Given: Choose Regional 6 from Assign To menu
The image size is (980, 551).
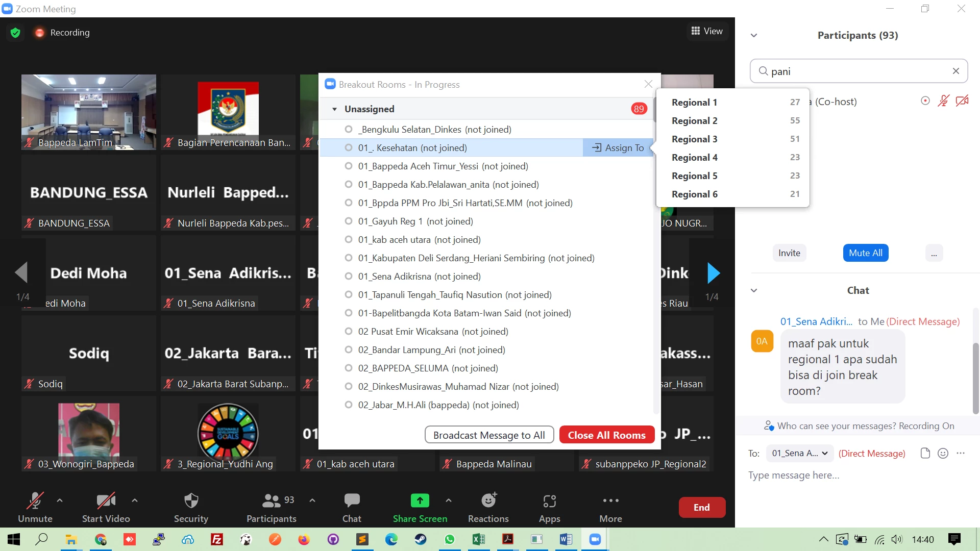Looking at the screenshot, I should click(694, 194).
